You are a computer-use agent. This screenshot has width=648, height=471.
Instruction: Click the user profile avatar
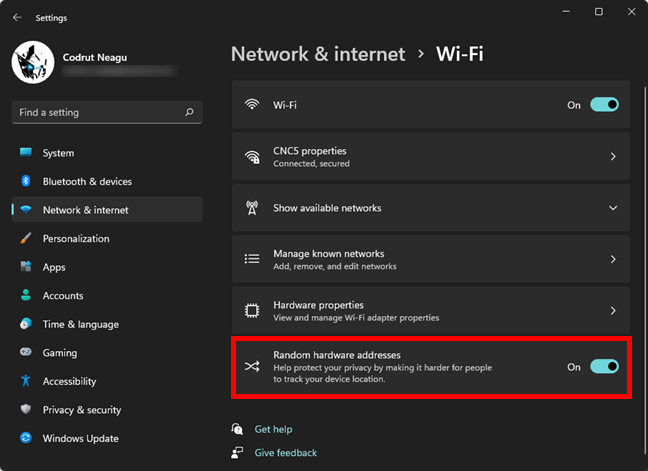(x=33, y=62)
